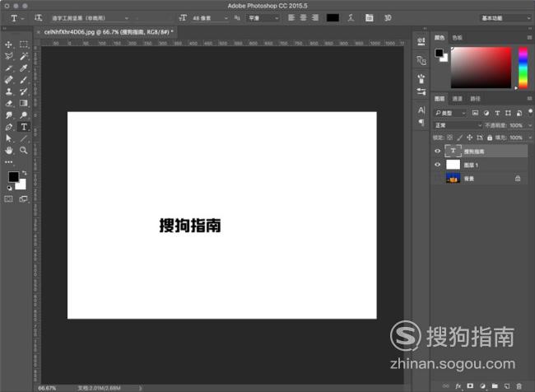Screen dimensions: 535x392
Task: Toggle layer filtering on/off switch
Action: 530,112
